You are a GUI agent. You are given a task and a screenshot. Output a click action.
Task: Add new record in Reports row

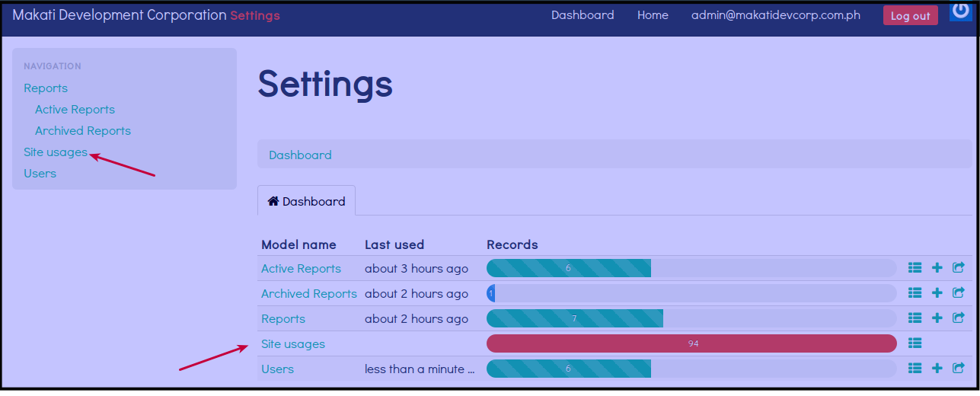(937, 318)
